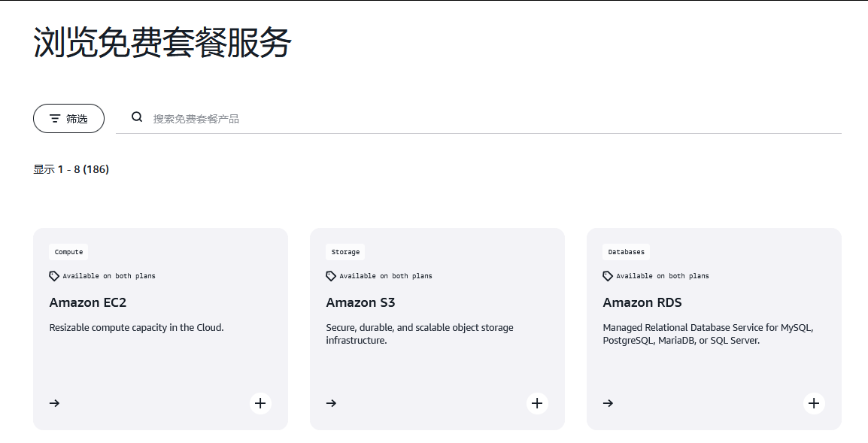Click the arrow icon on Amazon EC2 card
This screenshot has height=443, width=868.
point(54,403)
